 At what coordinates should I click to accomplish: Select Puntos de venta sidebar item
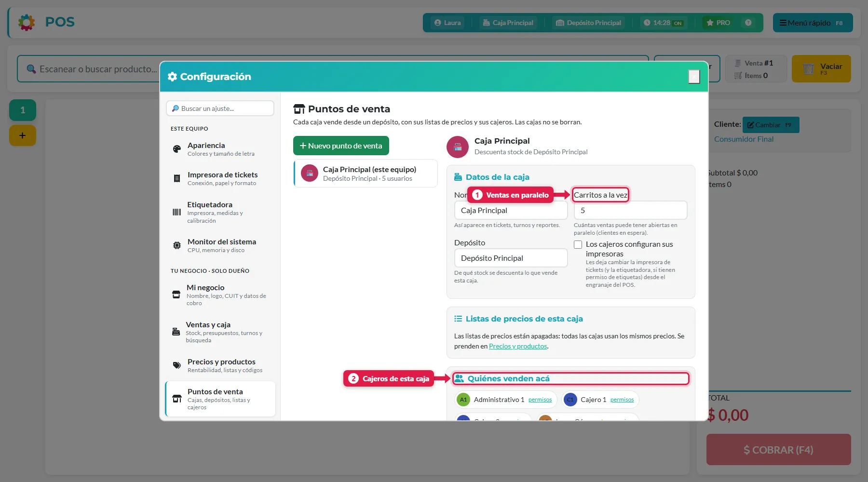click(220, 399)
